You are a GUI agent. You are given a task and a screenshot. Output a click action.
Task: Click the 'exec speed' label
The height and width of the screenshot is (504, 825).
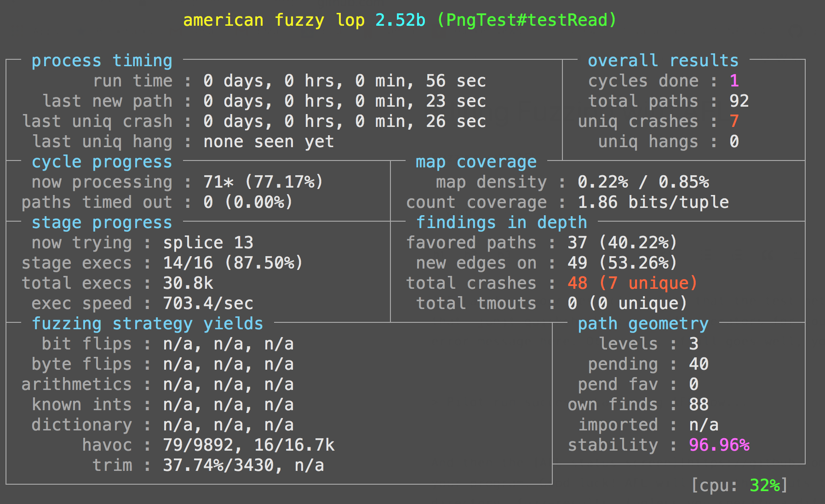pyautogui.click(x=82, y=304)
